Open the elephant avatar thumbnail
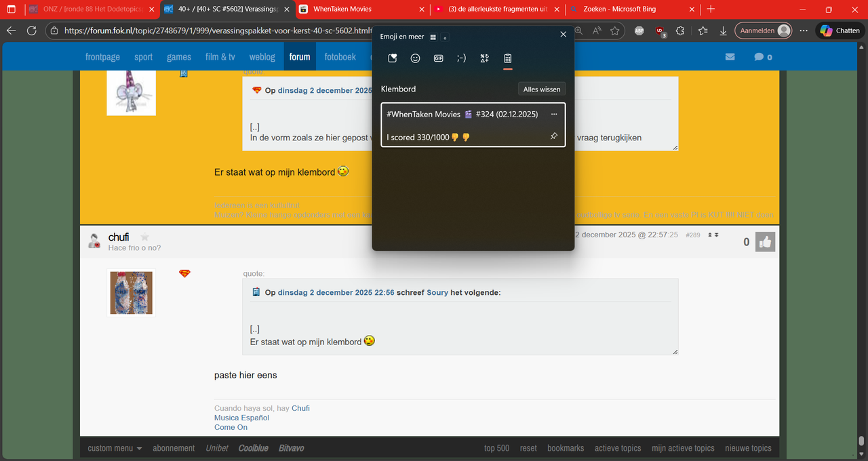868x461 pixels. 132,93
